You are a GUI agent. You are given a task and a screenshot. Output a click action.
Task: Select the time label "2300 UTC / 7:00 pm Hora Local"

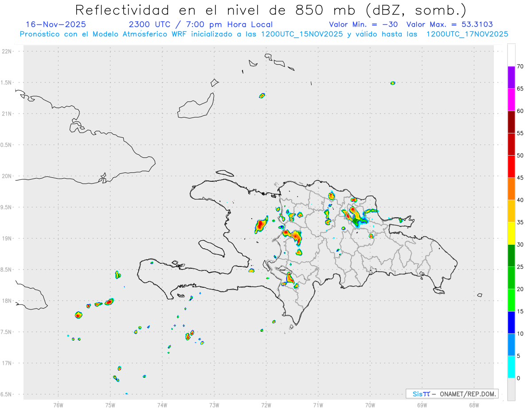coord(200,24)
